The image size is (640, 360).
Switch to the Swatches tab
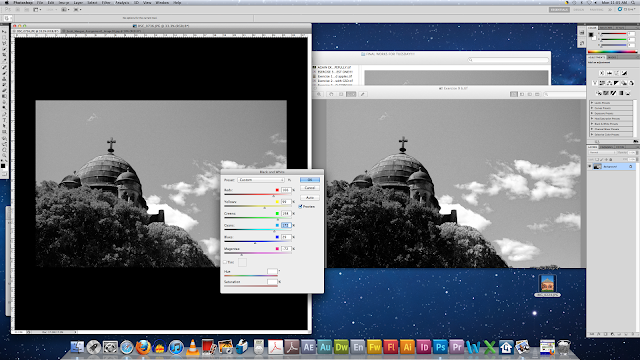(x=606, y=28)
